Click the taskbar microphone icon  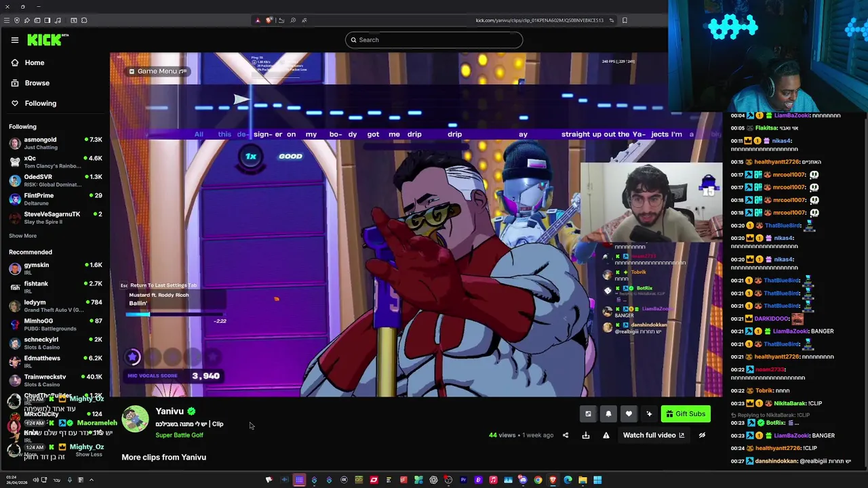69,480
